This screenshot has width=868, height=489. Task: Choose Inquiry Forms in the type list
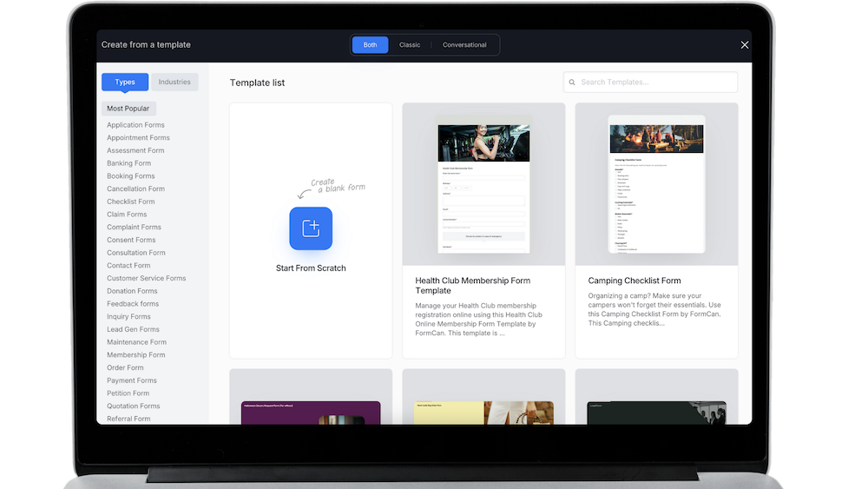[x=128, y=316]
